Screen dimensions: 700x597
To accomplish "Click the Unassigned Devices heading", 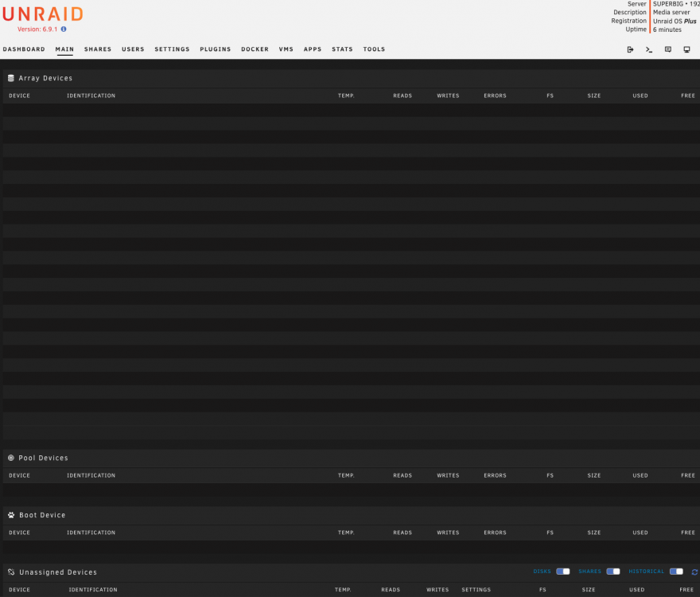I will point(58,572).
